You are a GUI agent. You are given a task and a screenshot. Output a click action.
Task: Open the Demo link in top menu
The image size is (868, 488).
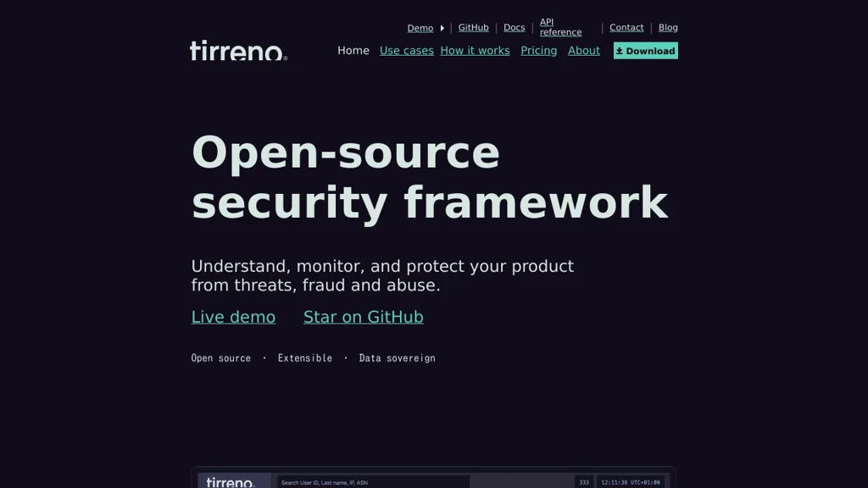click(x=420, y=28)
